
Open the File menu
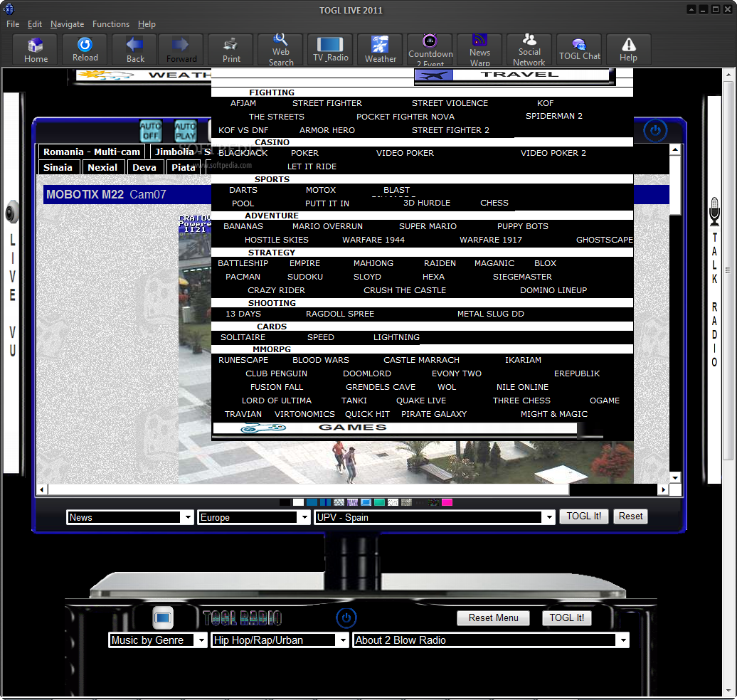click(13, 24)
